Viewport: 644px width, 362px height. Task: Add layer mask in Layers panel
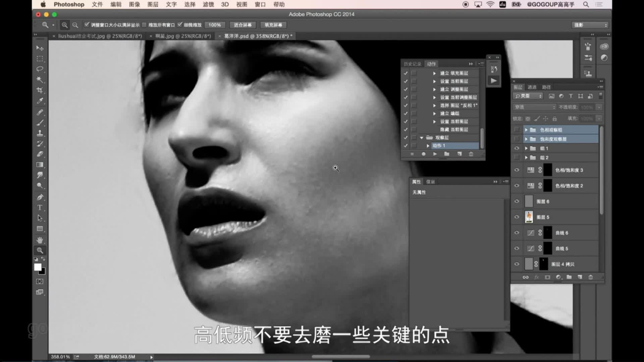tap(547, 277)
